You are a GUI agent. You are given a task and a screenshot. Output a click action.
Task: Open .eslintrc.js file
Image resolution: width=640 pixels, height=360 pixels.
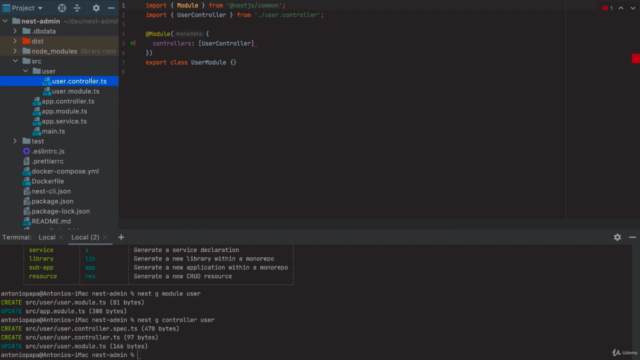[48, 151]
